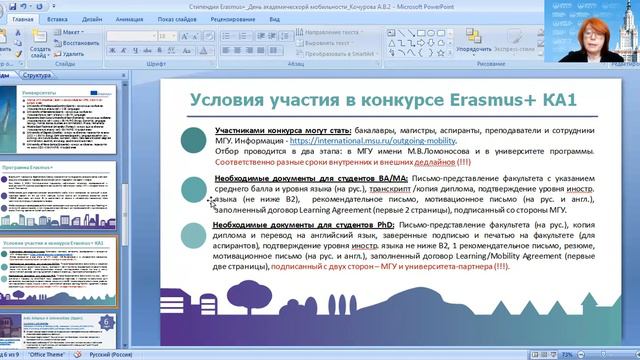Toggle underline (Ч) formatting

pyautogui.click(x=135, y=51)
